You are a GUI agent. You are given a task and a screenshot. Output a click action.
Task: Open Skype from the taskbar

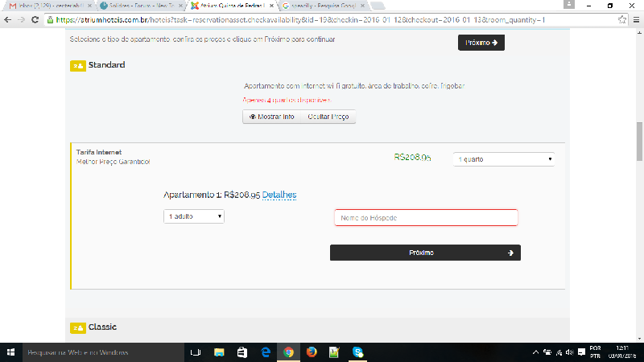pyautogui.click(x=357, y=352)
